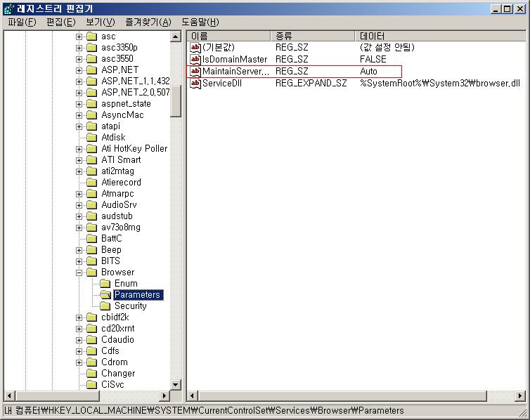This screenshot has height=420, width=530.
Task: Click the Cdfs folder icon
Action: (91, 351)
